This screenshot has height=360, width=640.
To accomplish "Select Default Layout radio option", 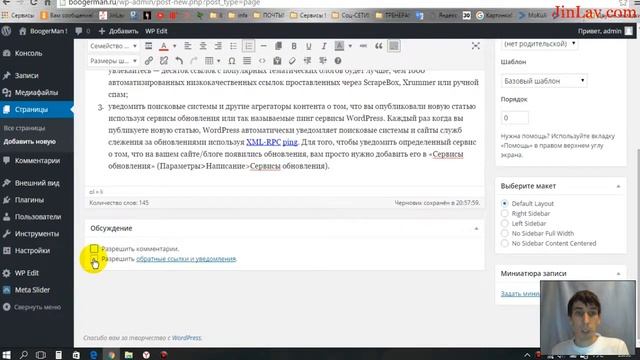I will (504, 203).
